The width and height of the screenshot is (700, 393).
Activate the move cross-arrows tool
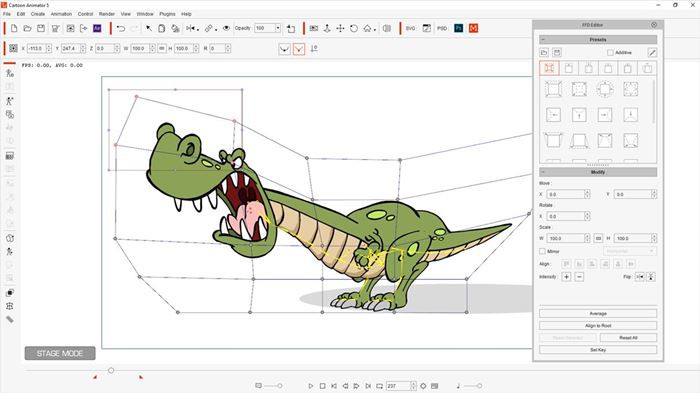coord(340,29)
